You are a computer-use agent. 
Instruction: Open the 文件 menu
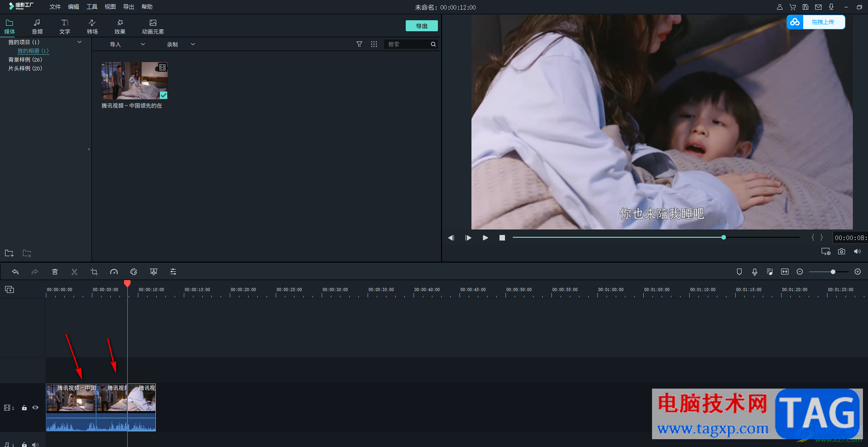click(x=55, y=7)
